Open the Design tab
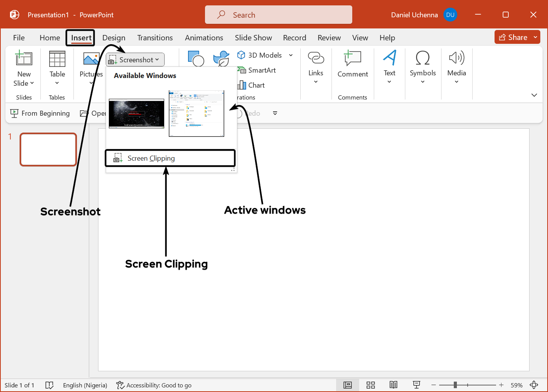 tap(113, 38)
